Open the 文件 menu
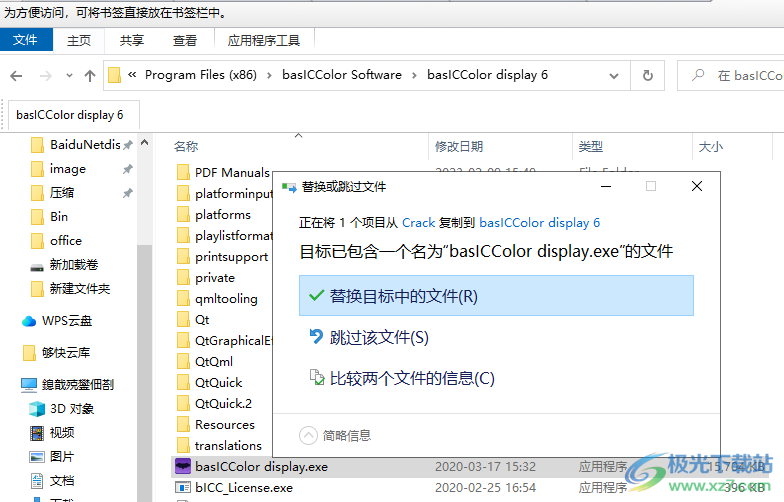784x502 pixels. tap(26, 40)
